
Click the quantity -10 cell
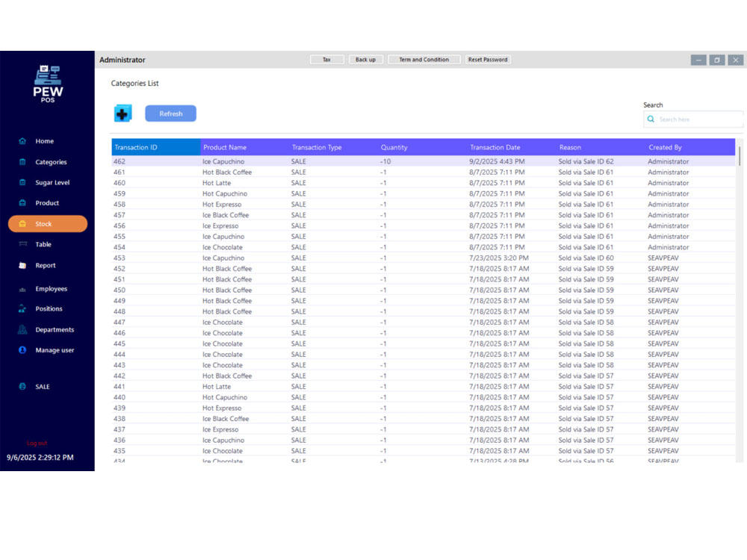pos(423,161)
